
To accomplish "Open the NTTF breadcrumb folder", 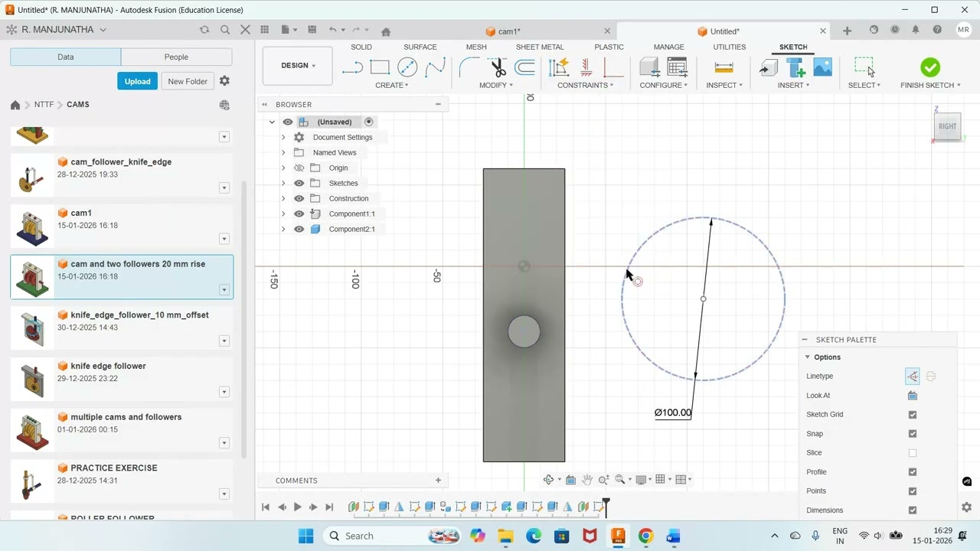I will 44,105.
